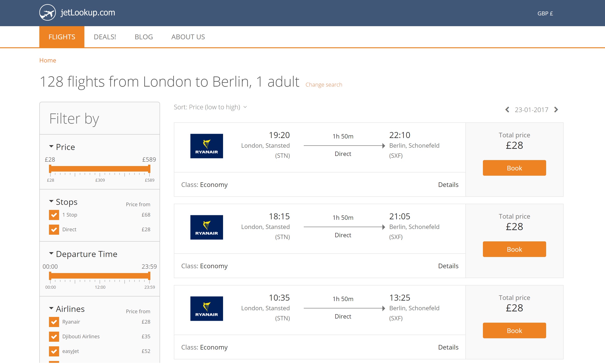
Task: Collapse the Price filter section
Action: point(62,147)
